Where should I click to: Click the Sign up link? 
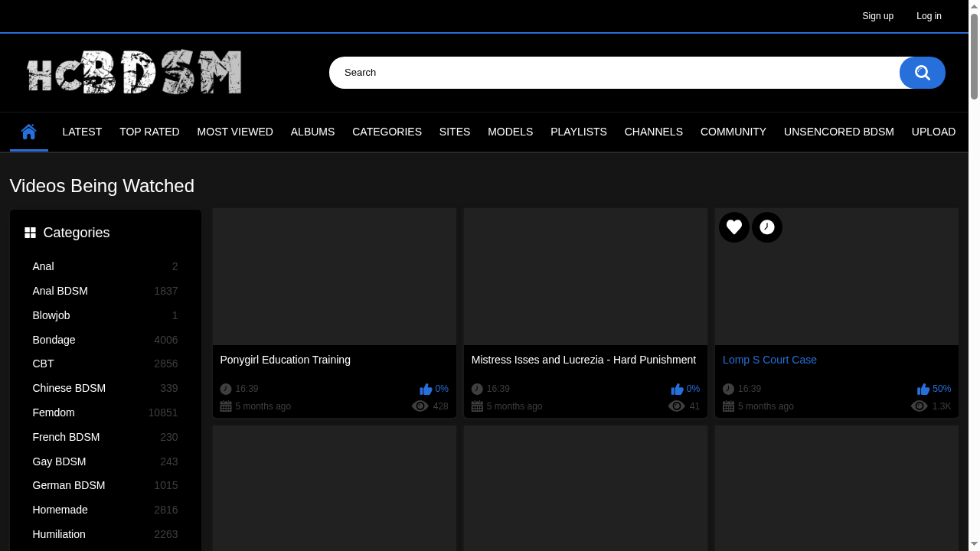877,16
